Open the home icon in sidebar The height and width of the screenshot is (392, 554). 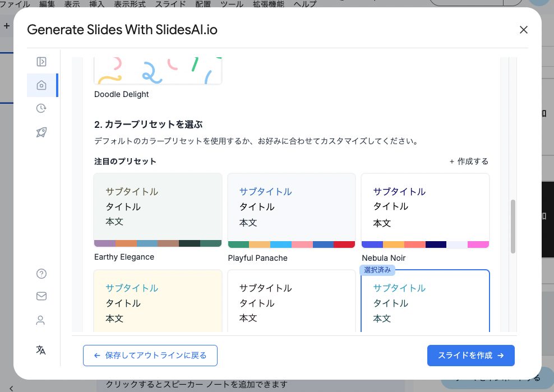point(41,85)
